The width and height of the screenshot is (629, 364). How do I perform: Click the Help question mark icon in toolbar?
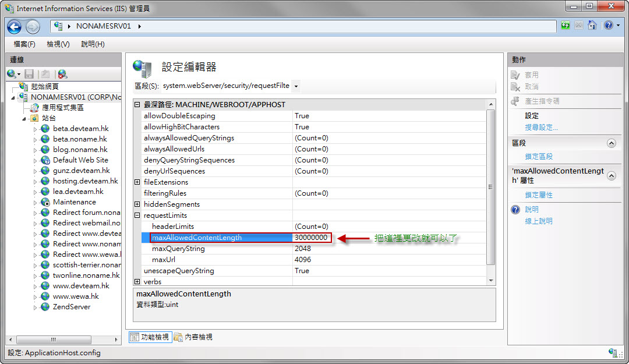609,25
